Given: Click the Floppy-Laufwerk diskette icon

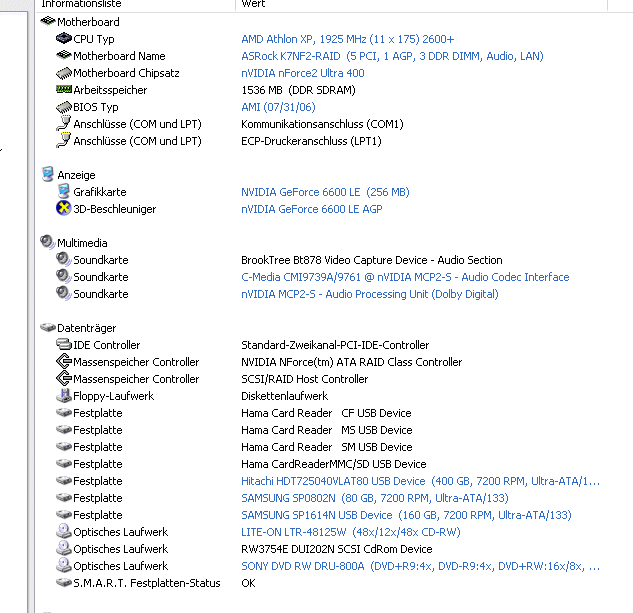Looking at the screenshot, I should [x=64, y=395].
